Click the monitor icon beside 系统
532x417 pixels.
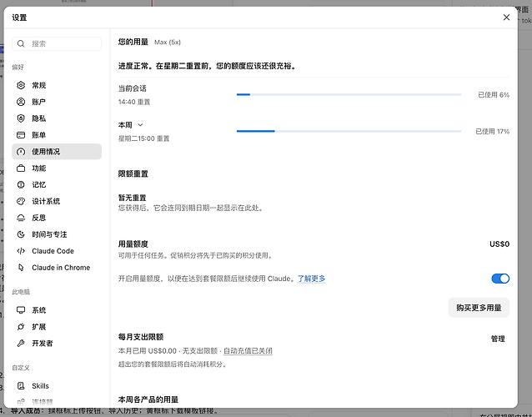(21, 310)
